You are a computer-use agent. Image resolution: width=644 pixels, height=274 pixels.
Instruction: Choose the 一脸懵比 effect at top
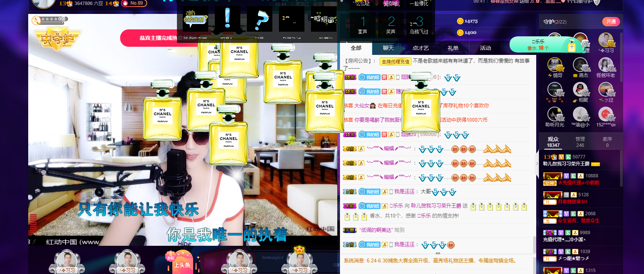(419, 4)
